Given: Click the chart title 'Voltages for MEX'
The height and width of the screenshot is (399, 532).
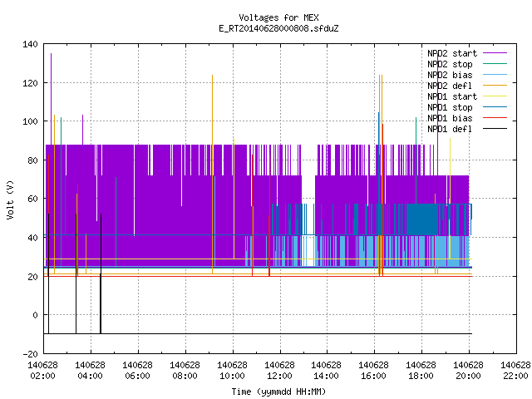Looking at the screenshot, I should pos(278,17).
